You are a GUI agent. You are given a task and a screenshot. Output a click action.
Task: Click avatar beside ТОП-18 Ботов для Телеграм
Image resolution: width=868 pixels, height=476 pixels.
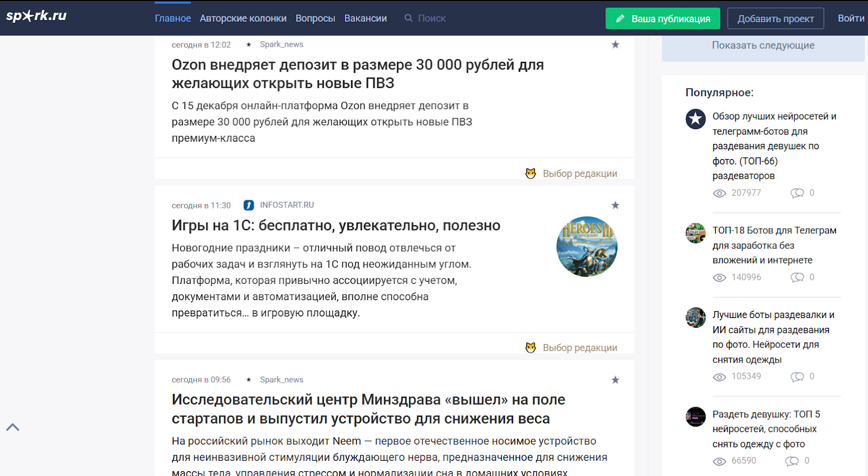[x=695, y=233]
